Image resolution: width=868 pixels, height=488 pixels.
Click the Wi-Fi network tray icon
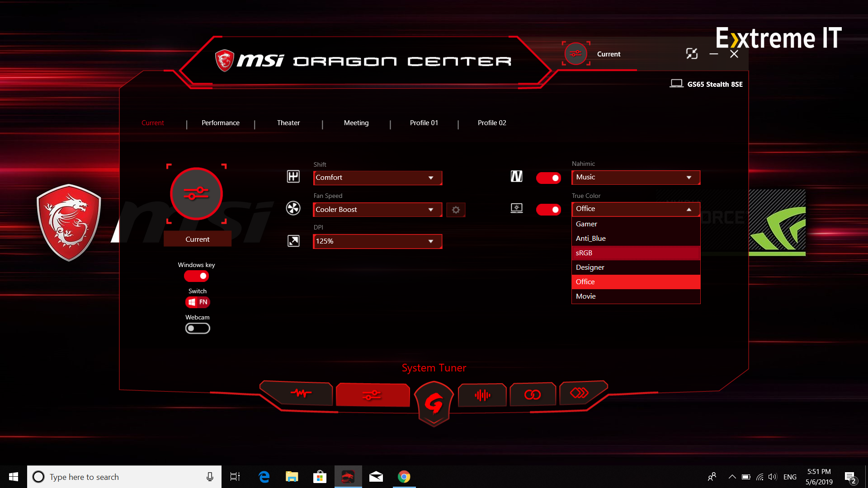759,477
